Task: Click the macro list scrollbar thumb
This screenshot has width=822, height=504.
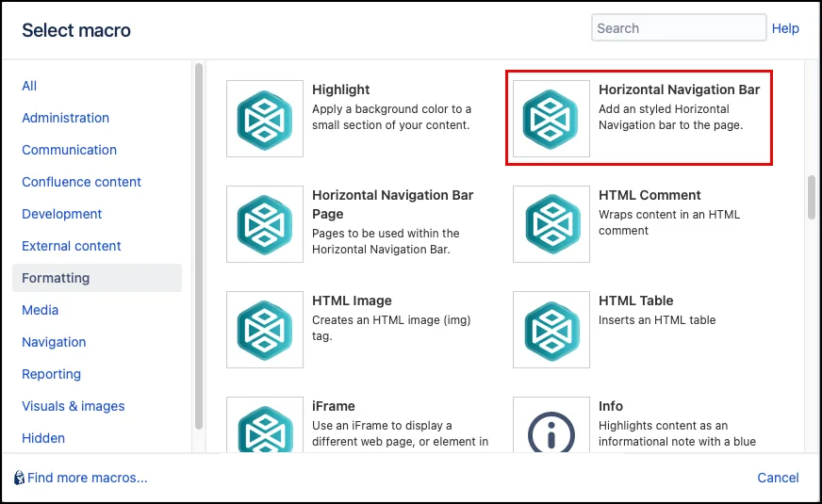Action: tap(812, 197)
